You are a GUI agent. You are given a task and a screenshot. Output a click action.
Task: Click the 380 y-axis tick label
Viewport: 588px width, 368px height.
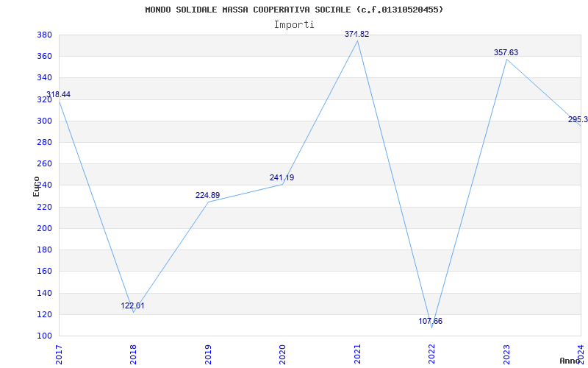(x=44, y=35)
